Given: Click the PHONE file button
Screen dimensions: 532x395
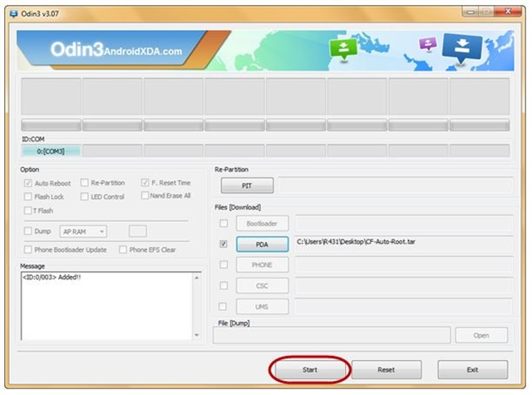Looking at the screenshot, I should tap(263, 264).
